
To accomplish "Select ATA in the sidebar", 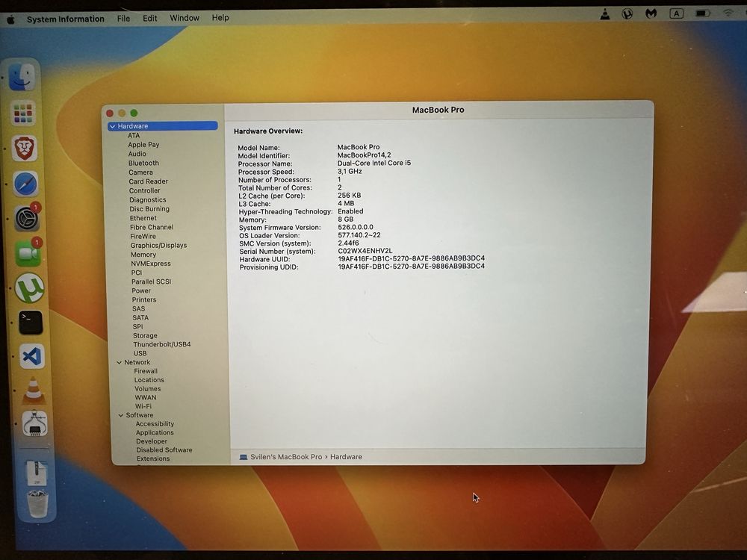I will pyautogui.click(x=134, y=135).
